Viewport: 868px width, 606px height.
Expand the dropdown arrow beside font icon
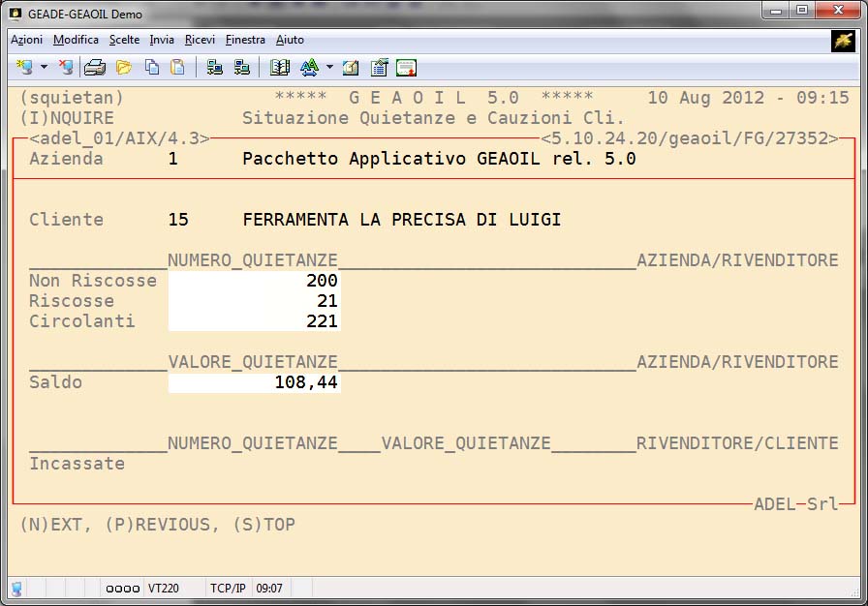(x=329, y=68)
